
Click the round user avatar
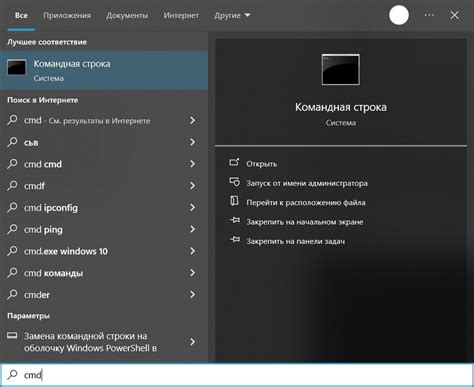(399, 15)
